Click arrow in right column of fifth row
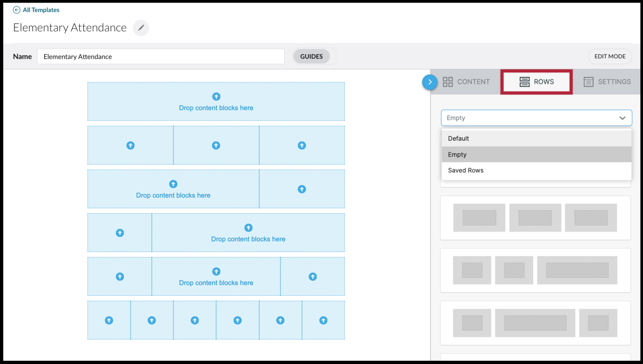The height and width of the screenshot is (364, 643). click(x=312, y=277)
